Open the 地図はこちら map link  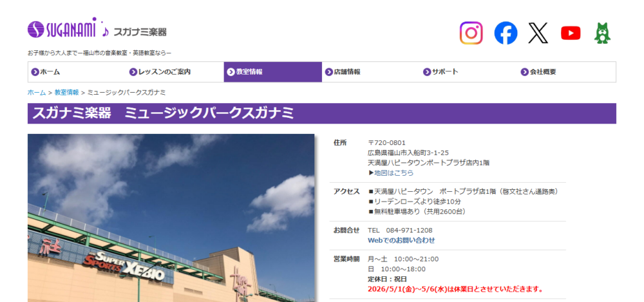coord(394,173)
